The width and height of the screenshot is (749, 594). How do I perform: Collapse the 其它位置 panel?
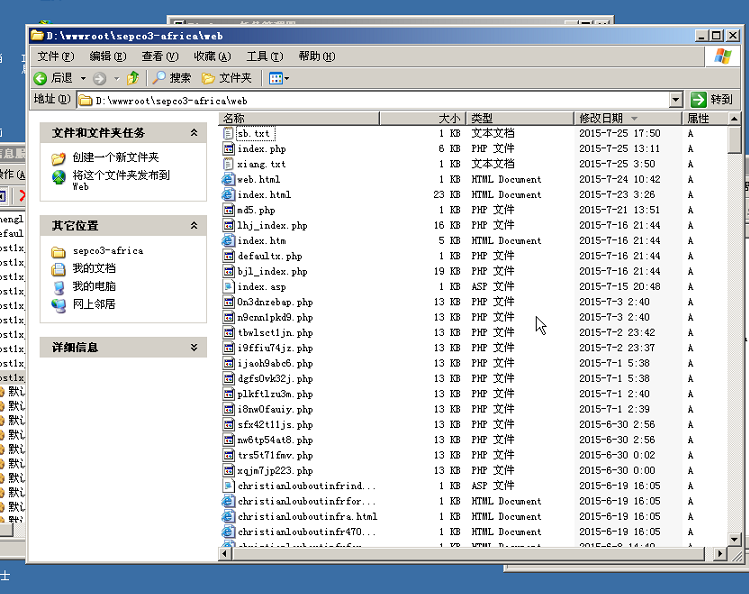tap(193, 226)
